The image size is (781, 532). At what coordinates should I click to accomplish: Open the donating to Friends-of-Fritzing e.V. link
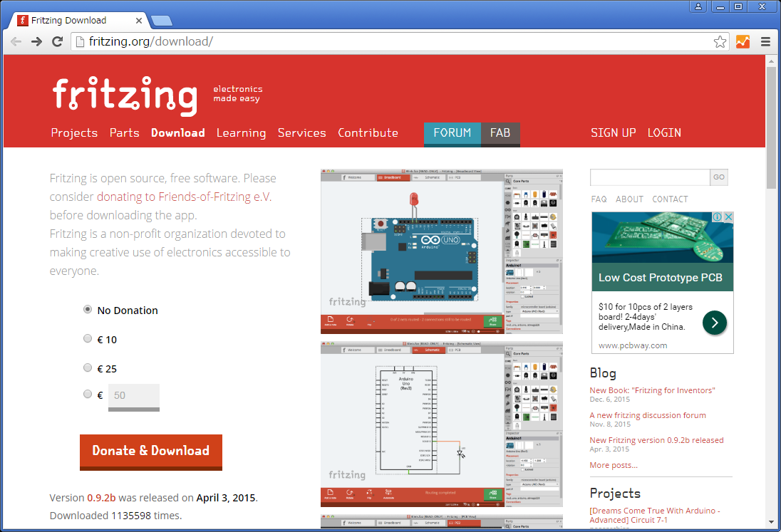click(x=185, y=197)
